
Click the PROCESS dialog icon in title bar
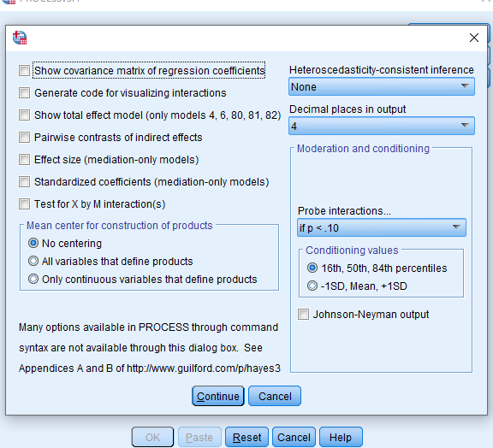[20, 38]
